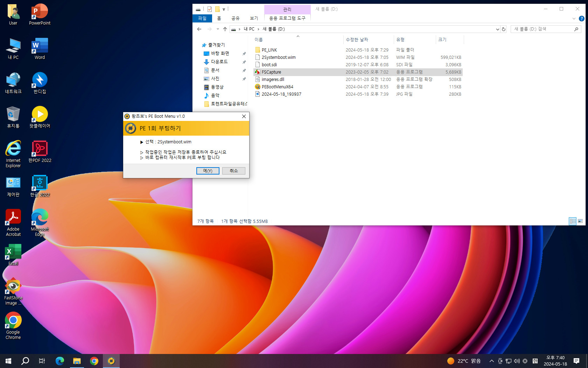The image size is (588, 368).
Task: Expand the address bar history dropdown
Action: click(497, 29)
